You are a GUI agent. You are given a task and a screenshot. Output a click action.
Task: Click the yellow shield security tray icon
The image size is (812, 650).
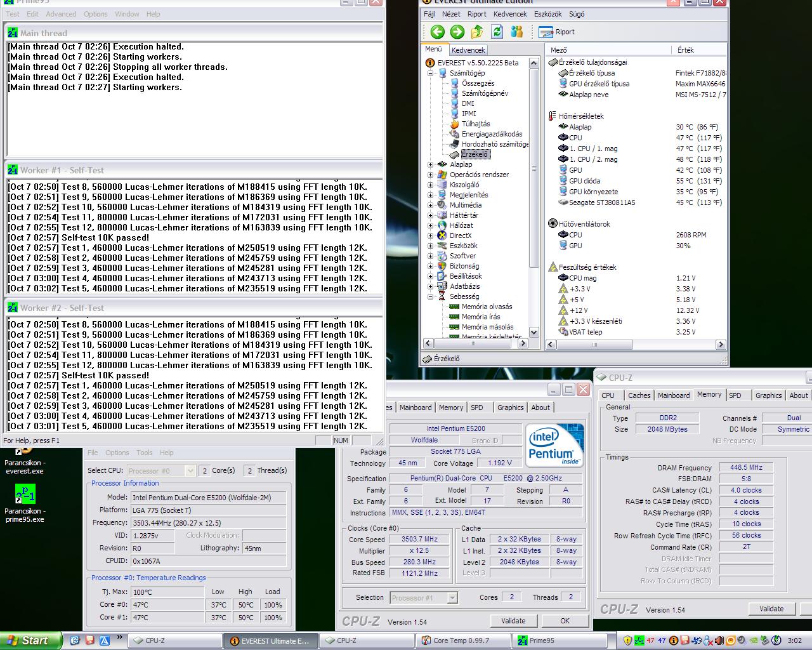(x=627, y=640)
